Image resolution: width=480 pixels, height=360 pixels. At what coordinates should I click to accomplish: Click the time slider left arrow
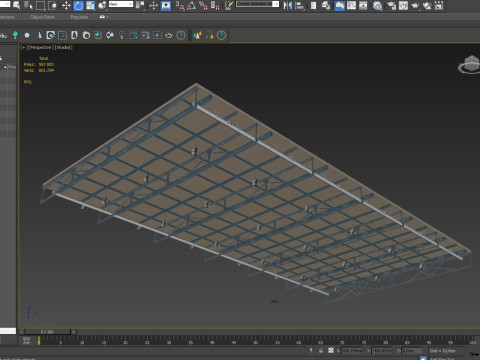click(21, 332)
